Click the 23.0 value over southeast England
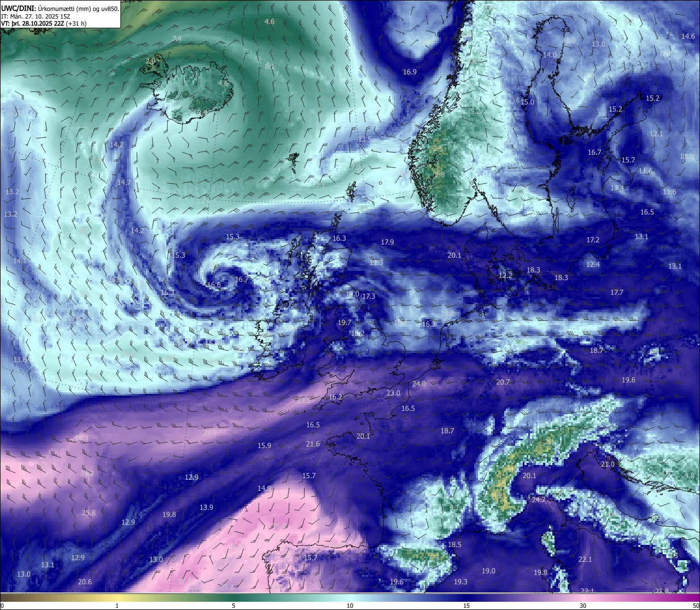This screenshot has width=700, height=610. [x=393, y=393]
